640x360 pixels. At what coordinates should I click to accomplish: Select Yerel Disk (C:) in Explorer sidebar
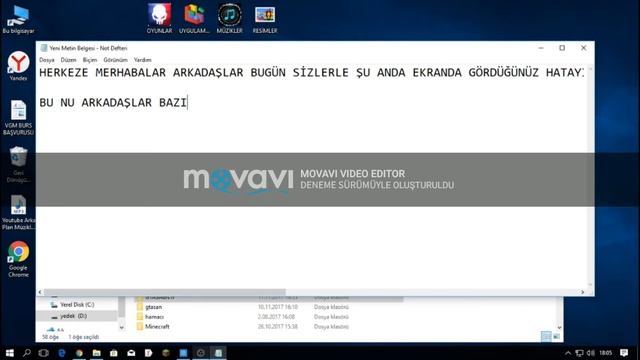[77, 305]
